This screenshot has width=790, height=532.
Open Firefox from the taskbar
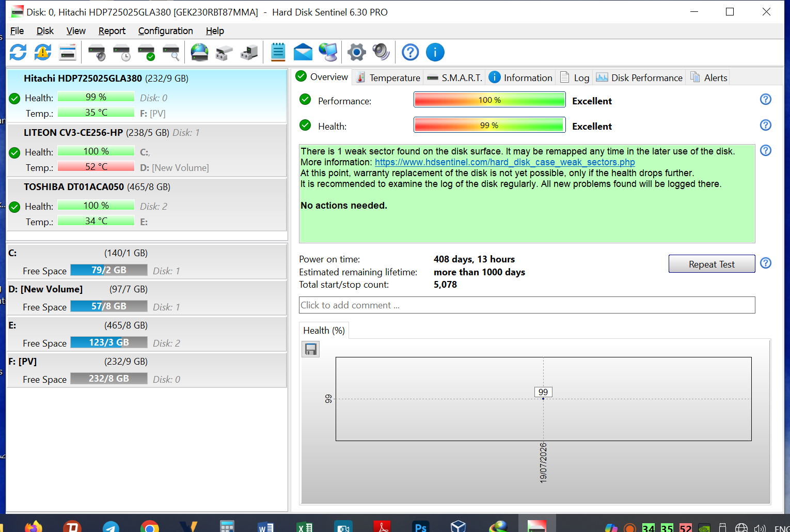point(34,526)
